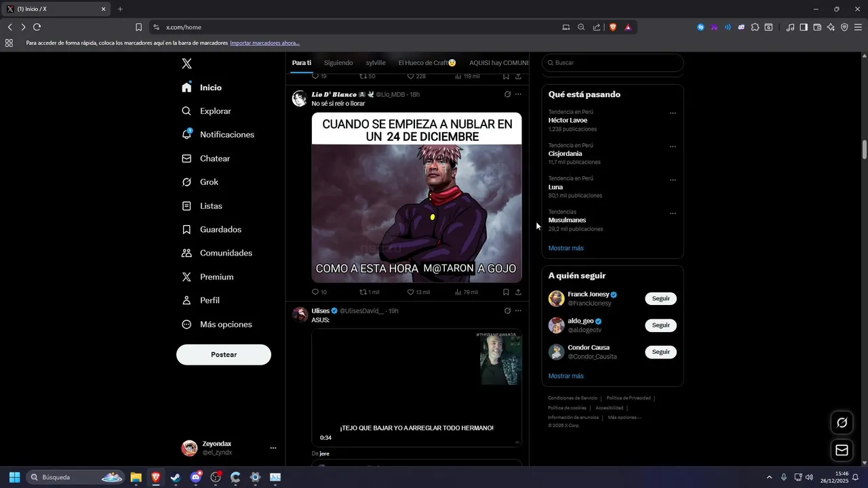The width and height of the screenshot is (868, 488).
Task: Open Brave Rewards triangle icon
Action: [x=628, y=27]
